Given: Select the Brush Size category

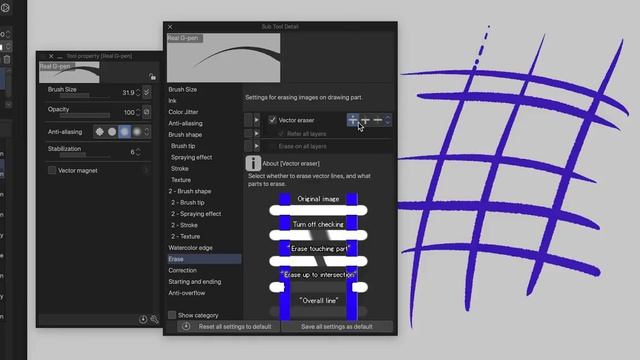Looking at the screenshot, I should (182, 89).
